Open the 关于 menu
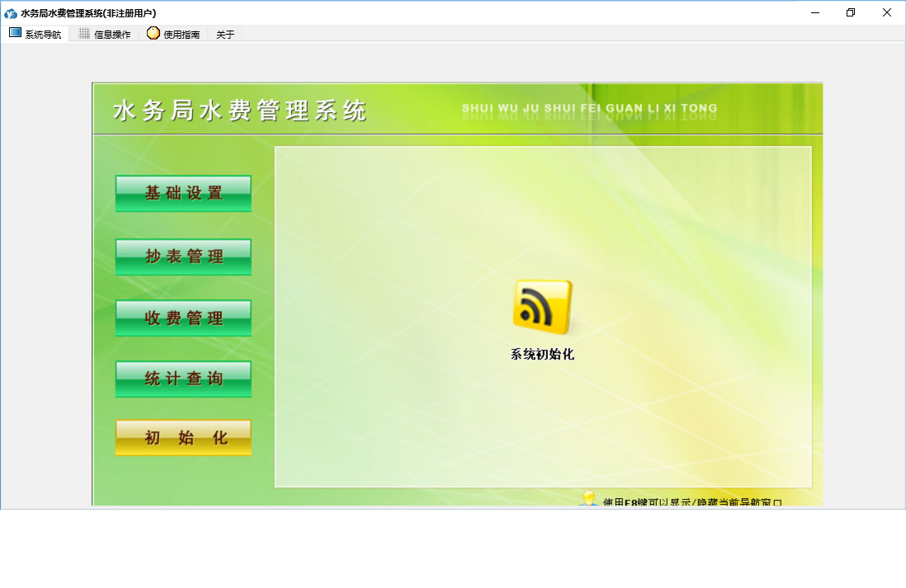The height and width of the screenshot is (588, 906). [x=225, y=35]
